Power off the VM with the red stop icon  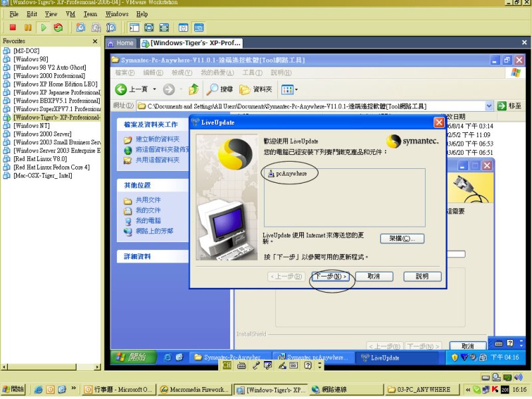tap(13, 27)
